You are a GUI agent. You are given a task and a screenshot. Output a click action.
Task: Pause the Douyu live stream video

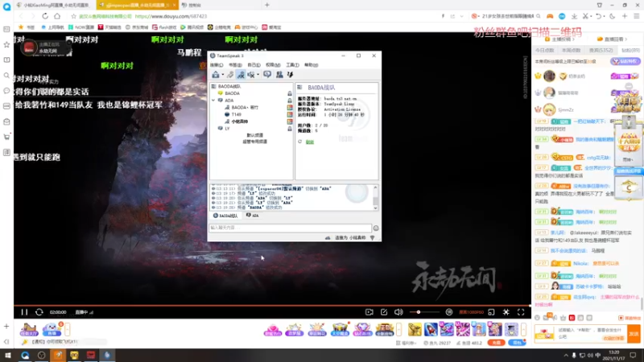(24, 312)
